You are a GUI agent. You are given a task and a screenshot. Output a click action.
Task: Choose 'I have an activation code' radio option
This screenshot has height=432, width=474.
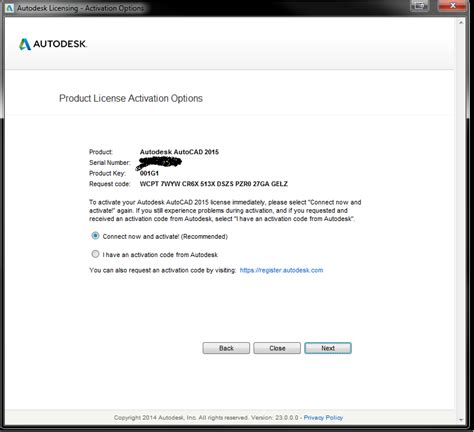(95, 254)
